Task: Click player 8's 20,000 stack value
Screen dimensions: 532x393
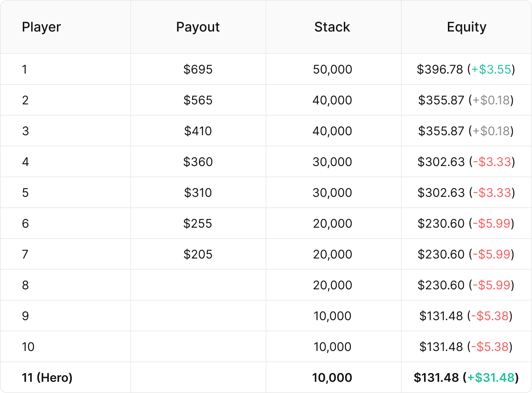Action: (x=332, y=285)
